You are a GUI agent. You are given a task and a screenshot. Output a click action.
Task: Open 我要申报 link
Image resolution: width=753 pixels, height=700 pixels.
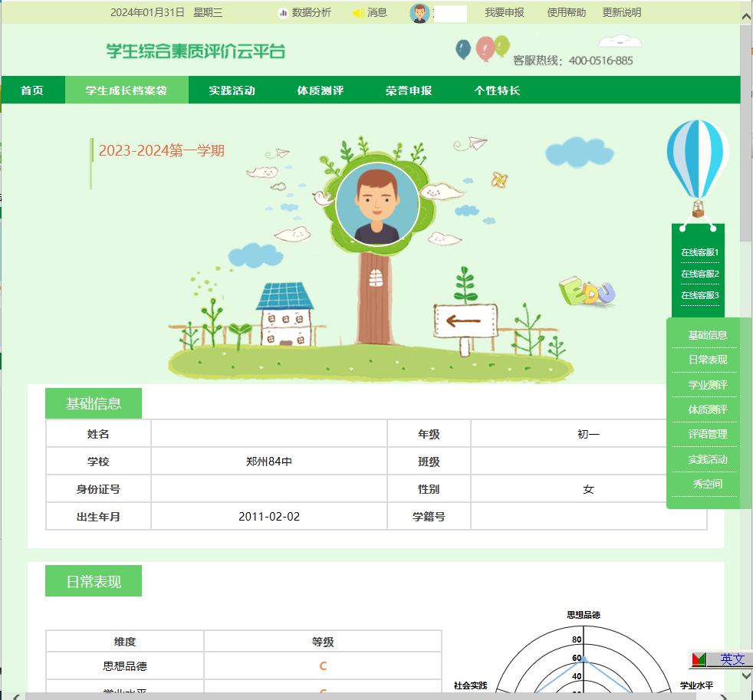(505, 12)
